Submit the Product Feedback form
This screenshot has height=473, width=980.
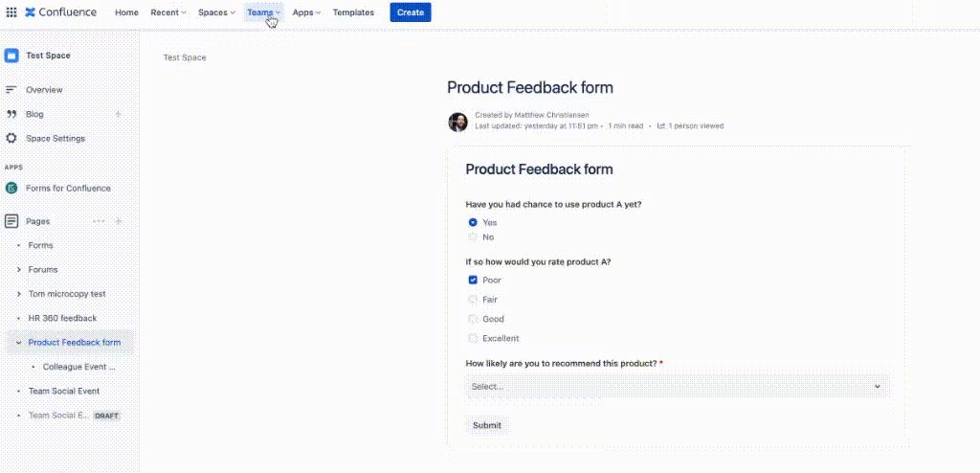[486, 425]
